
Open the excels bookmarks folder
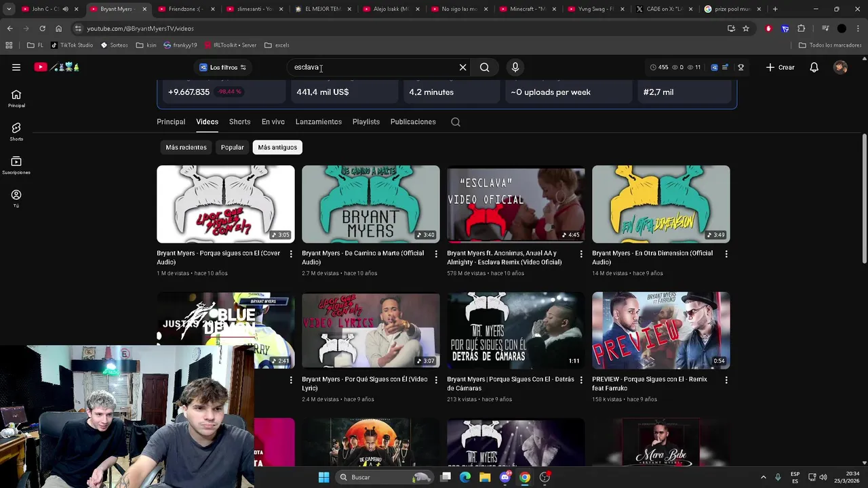tap(277, 45)
